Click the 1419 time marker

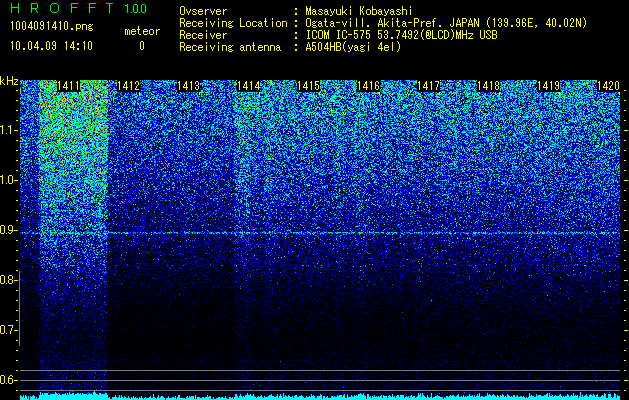click(x=549, y=86)
